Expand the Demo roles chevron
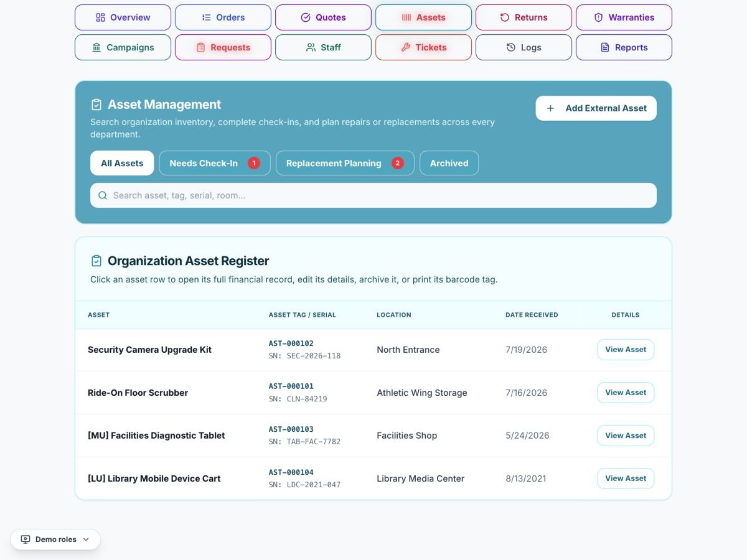Viewport: 747px width, 560px height. click(x=86, y=539)
